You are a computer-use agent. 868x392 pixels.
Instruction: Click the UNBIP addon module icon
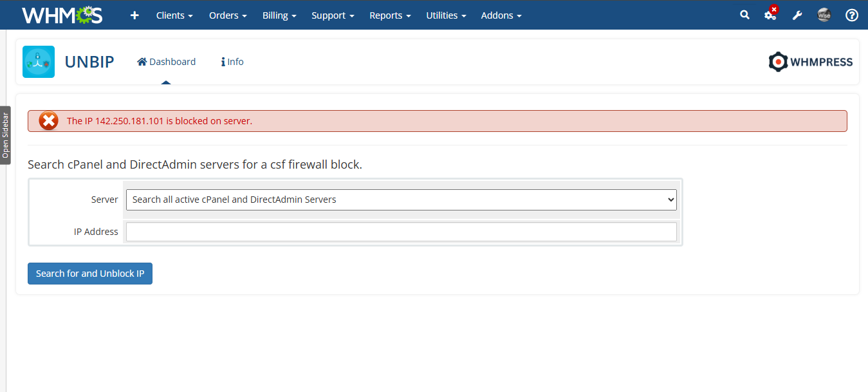point(39,62)
